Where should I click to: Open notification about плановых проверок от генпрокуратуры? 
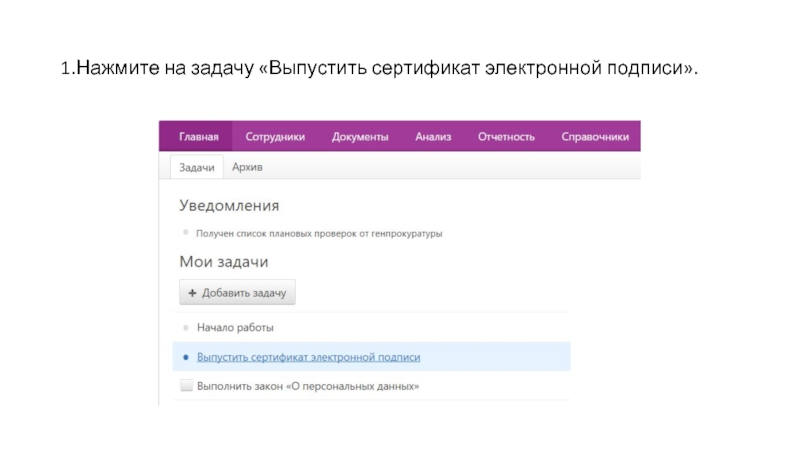coord(319,234)
